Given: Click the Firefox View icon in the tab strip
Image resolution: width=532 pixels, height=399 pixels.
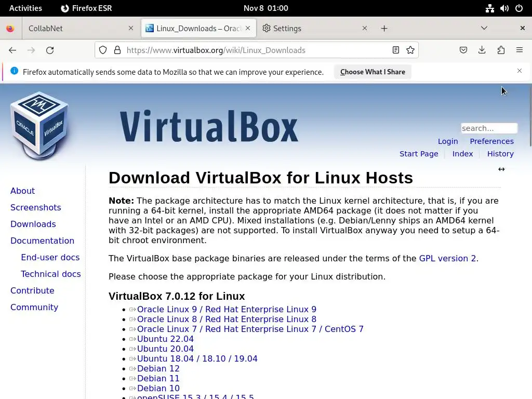Looking at the screenshot, I should (10, 29).
